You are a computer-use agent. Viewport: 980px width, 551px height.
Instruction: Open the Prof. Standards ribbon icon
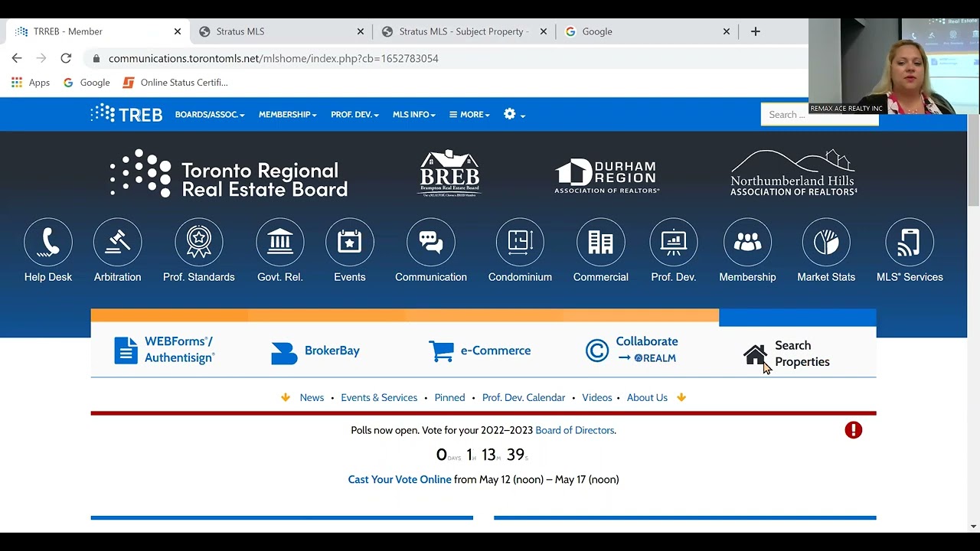[198, 243]
